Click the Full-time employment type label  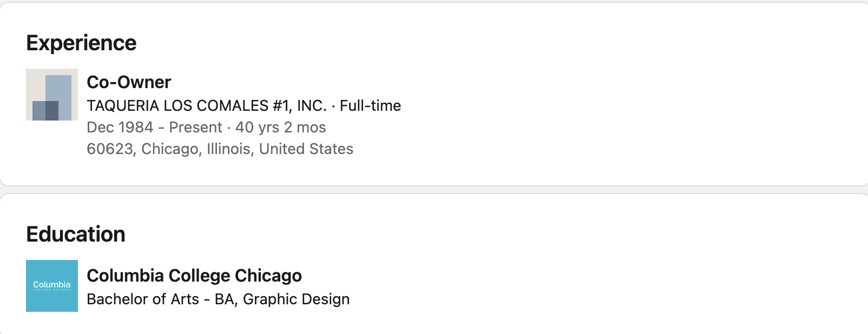(x=370, y=106)
